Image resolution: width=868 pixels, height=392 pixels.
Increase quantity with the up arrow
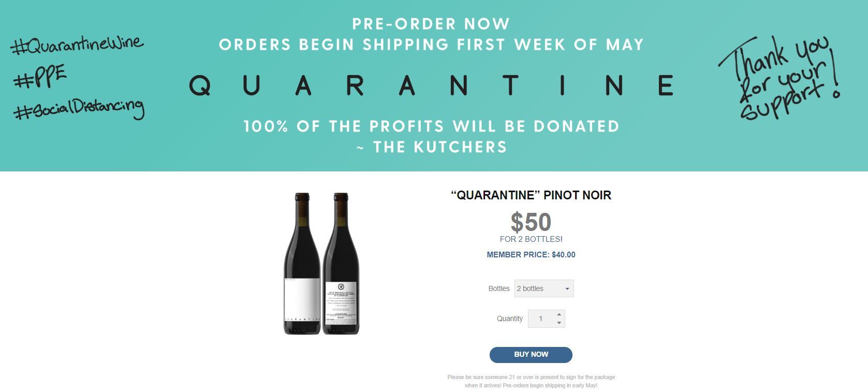(x=559, y=314)
